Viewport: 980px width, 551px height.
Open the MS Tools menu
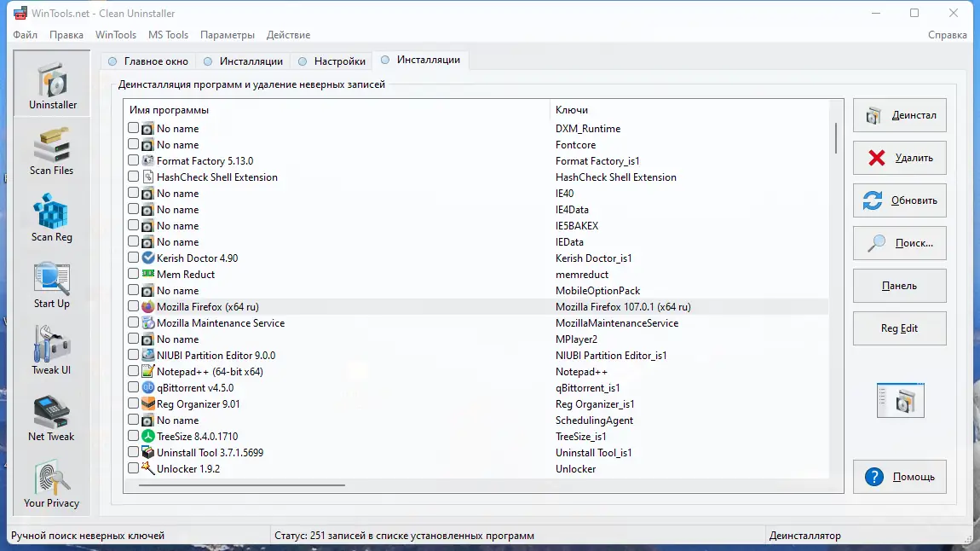(168, 35)
